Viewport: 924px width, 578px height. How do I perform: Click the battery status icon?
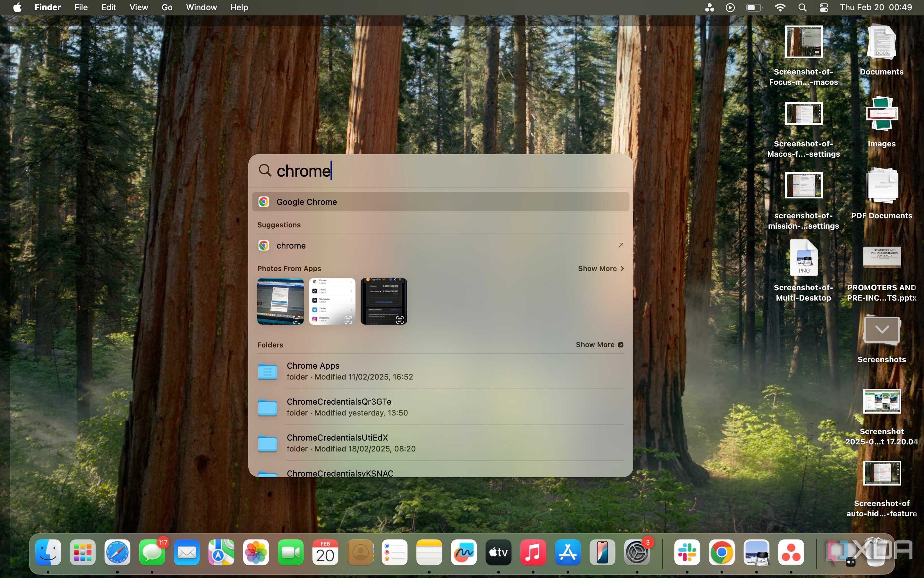754,7
